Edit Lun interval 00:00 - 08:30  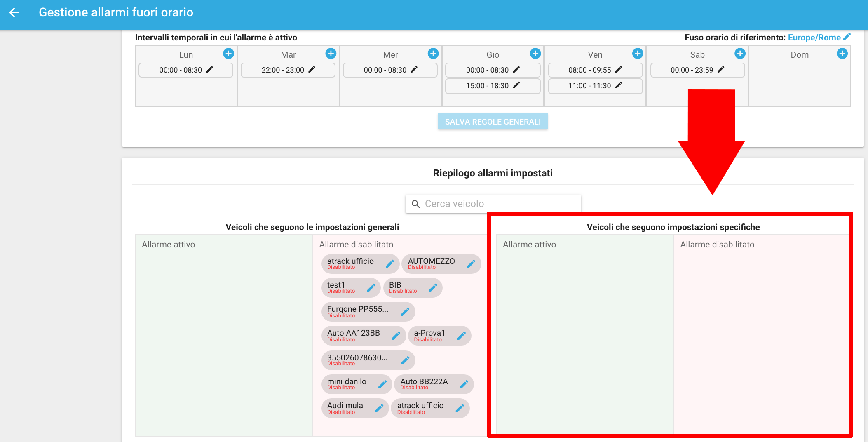coord(209,69)
